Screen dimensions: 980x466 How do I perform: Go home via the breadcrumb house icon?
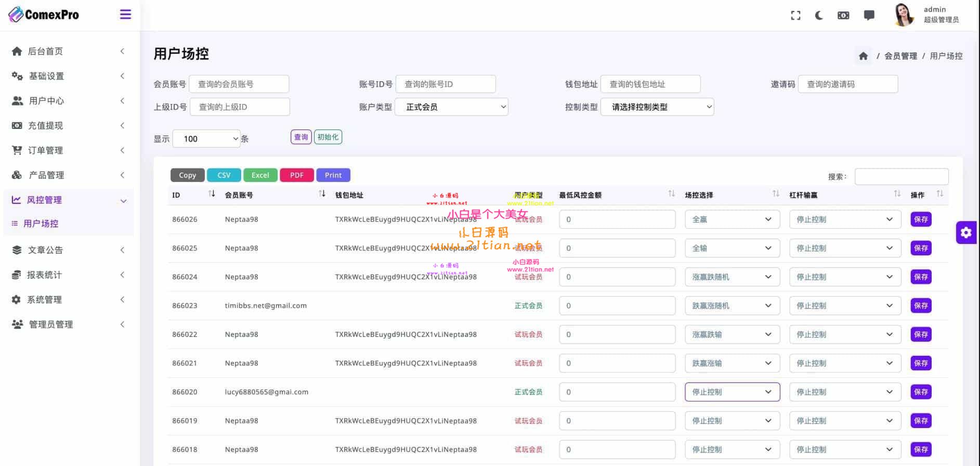click(x=863, y=56)
